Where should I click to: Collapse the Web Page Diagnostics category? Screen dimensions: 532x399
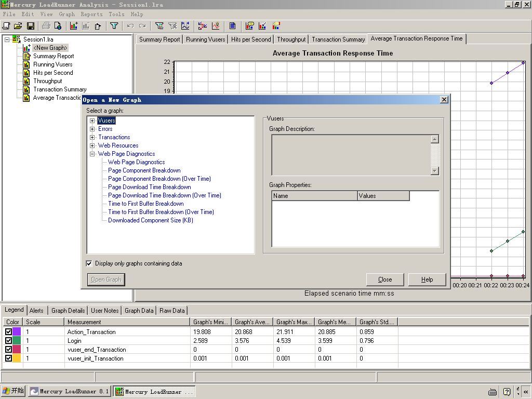tap(92, 154)
